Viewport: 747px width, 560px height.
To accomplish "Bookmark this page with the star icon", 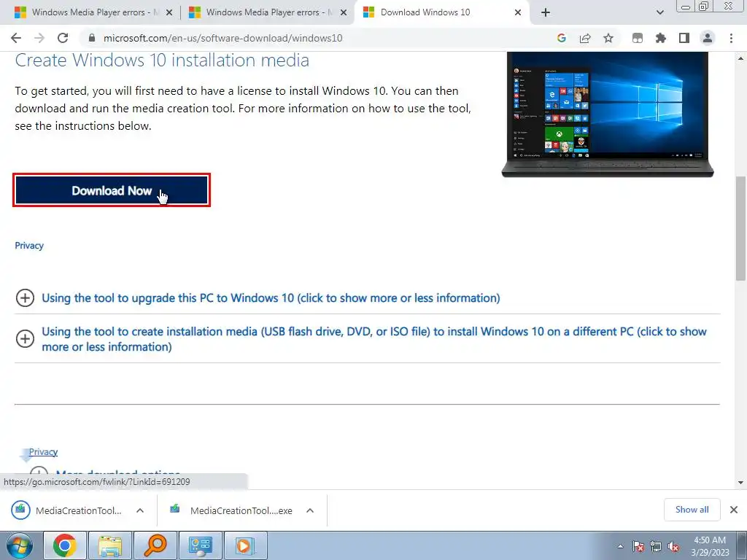I will point(608,38).
